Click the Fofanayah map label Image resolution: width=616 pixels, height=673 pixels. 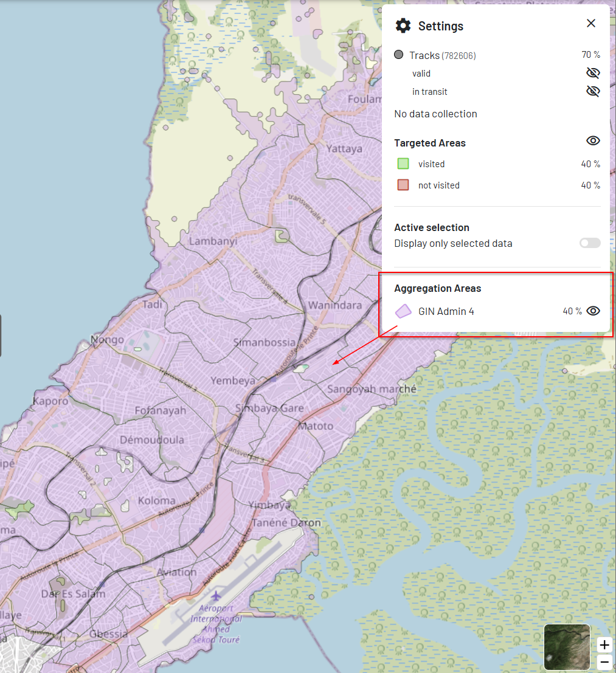161,411
